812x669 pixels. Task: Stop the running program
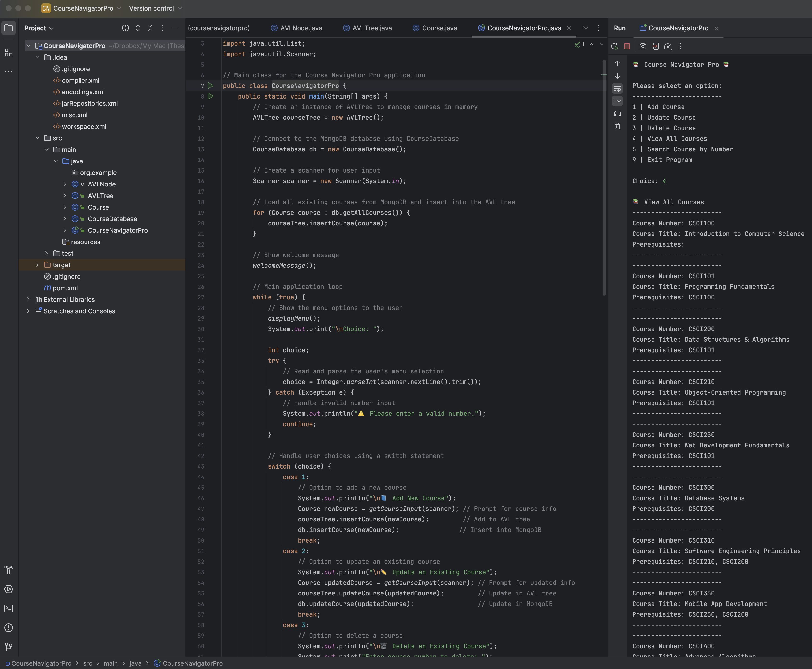click(x=627, y=46)
